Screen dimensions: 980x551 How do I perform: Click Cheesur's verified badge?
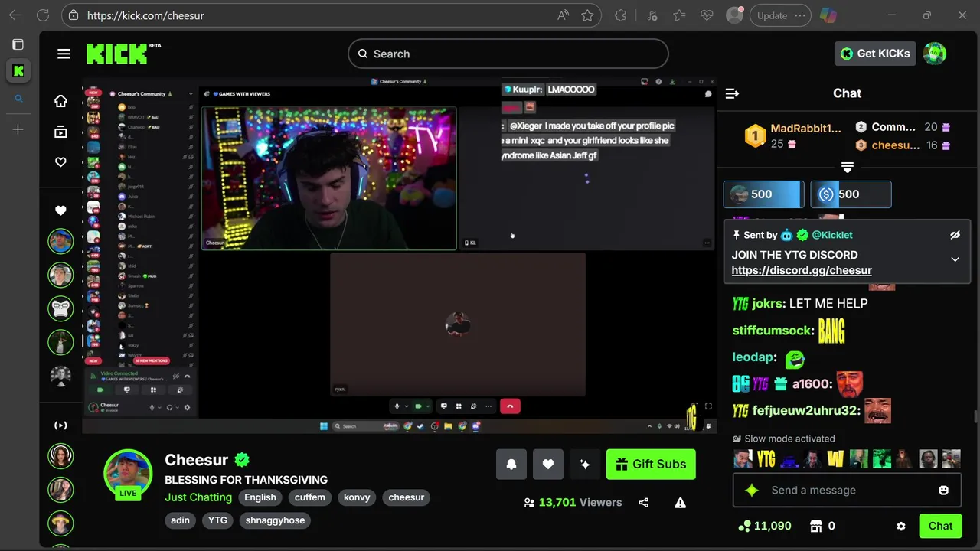(242, 460)
